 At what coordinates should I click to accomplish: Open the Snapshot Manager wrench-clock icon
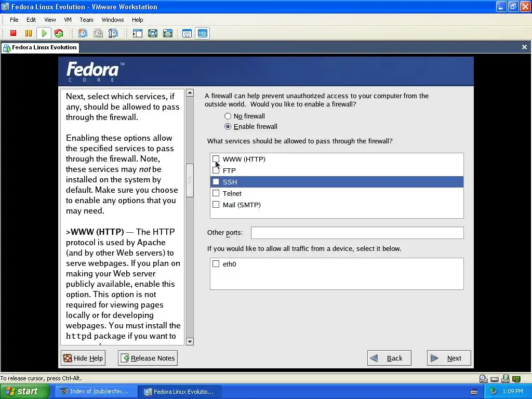[113, 33]
